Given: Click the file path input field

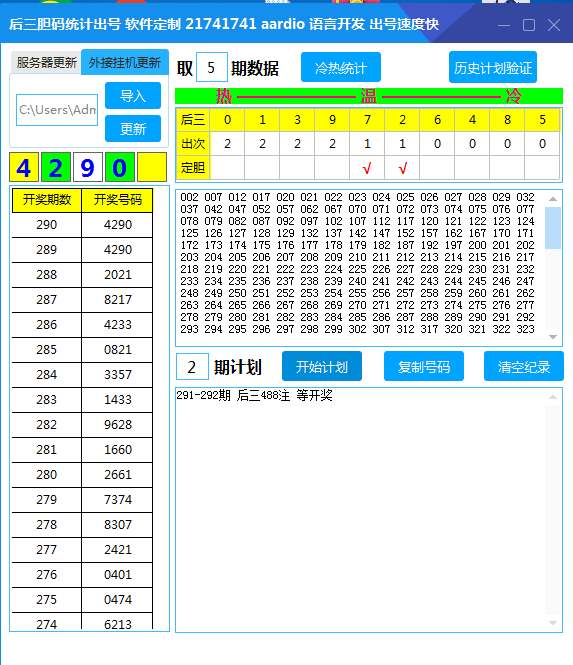Looking at the screenshot, I should click(57, 110).
